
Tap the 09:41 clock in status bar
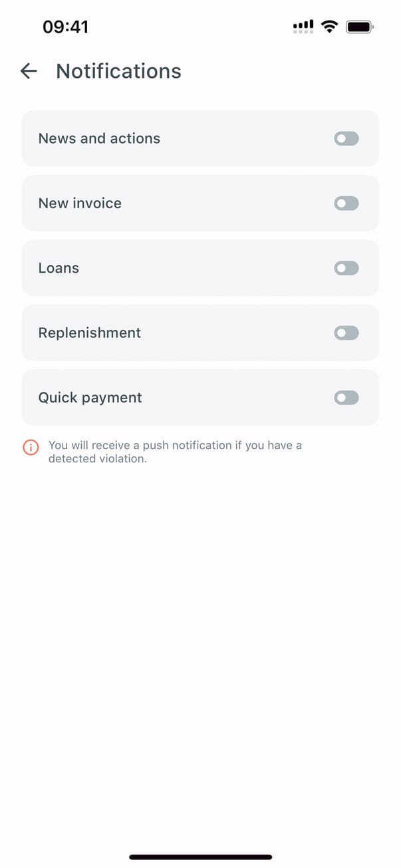click(x=65, y=27)
